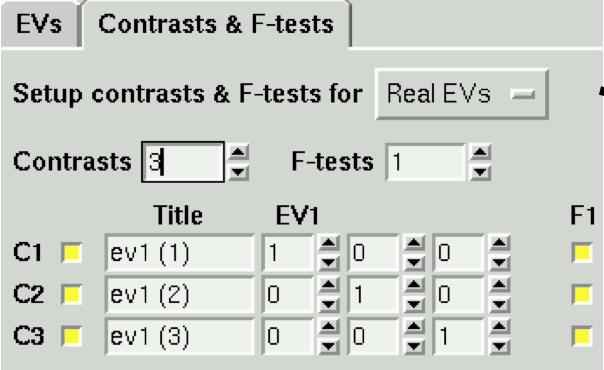Toggle F1 inclusion for contrast C3
This screenshot has height=370, width=604.
click(582, 336)
